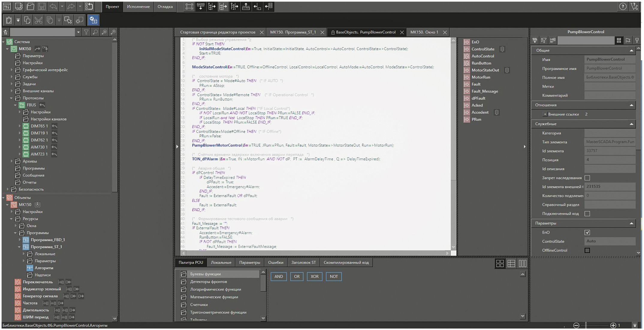
Task: Switch palette to grid tile view icon
Action: pyautogui.click(x=500, y=264)
